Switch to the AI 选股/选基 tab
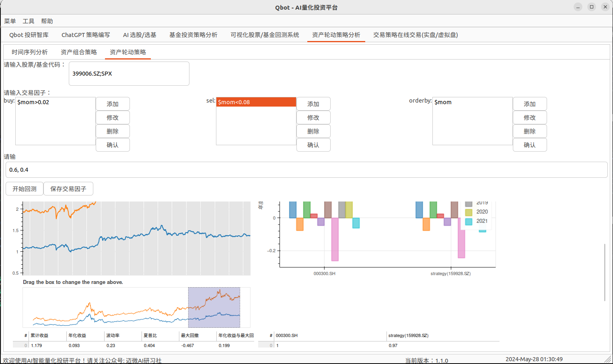The height and width of the screenshot is (364, 613). tap(140, 35)
